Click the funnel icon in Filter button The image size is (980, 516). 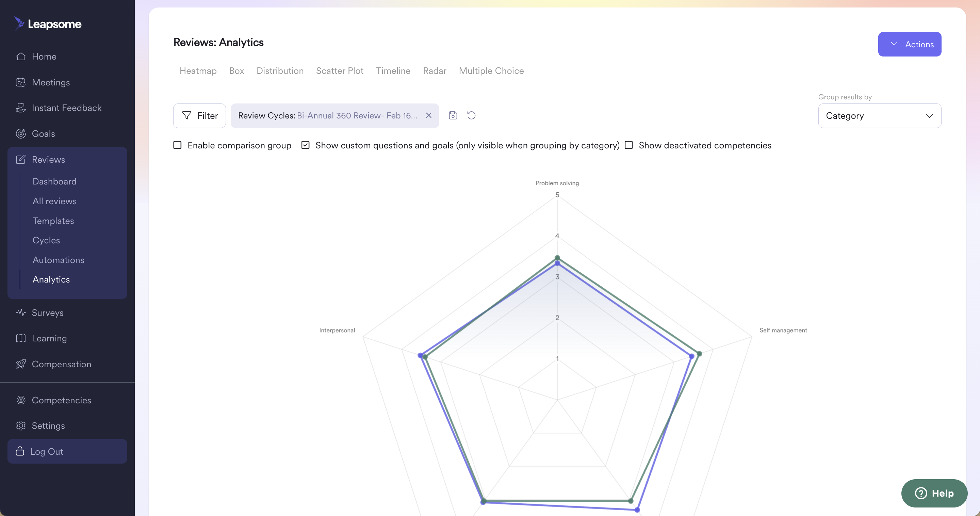pyautogui.click(x=186, y=115)
